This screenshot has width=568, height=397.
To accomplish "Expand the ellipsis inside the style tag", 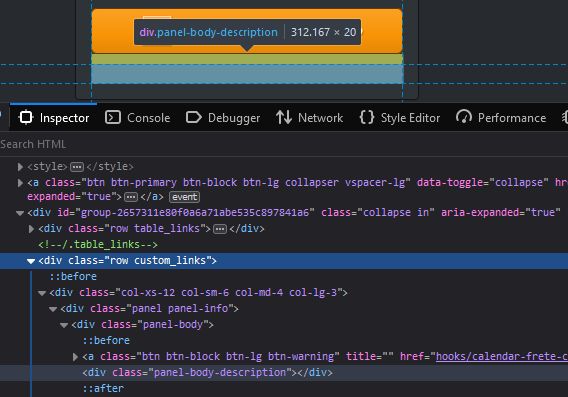I will (x=77, y=167).
